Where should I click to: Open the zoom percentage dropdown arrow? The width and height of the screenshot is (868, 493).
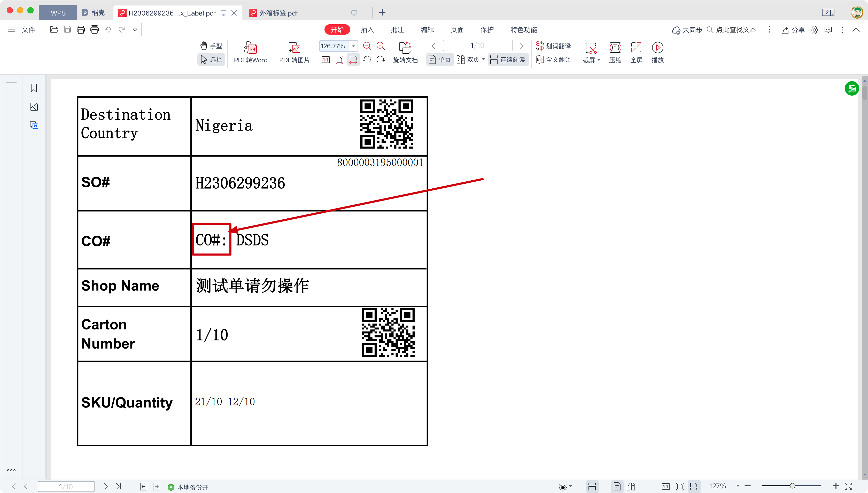(353, 46)
